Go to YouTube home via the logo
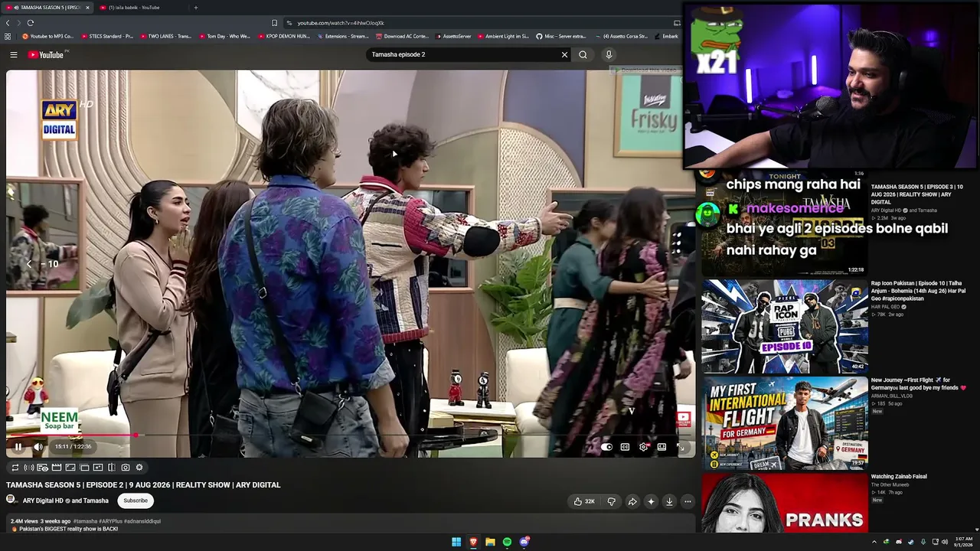The width and height of the screenshot is (980, 551). coord(47,55)
